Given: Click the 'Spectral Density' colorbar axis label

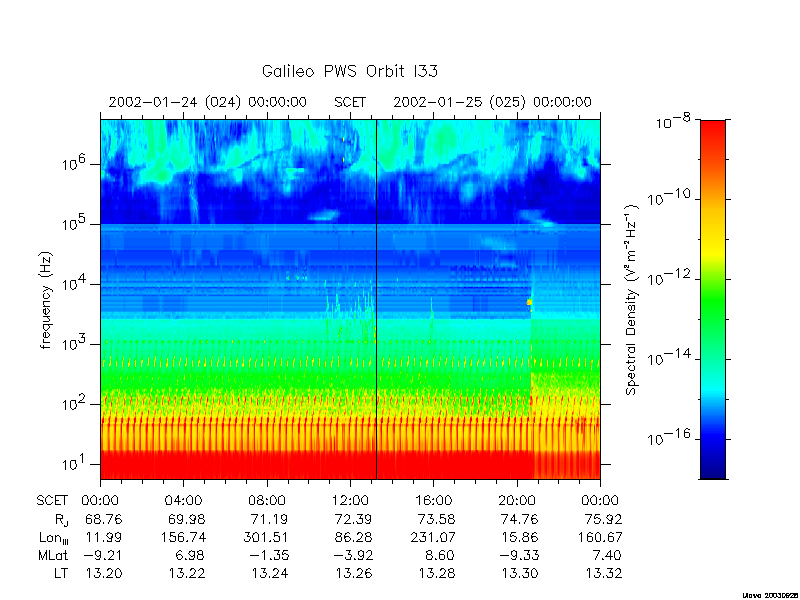Looking at the screenshot, I should coord(632,299).
